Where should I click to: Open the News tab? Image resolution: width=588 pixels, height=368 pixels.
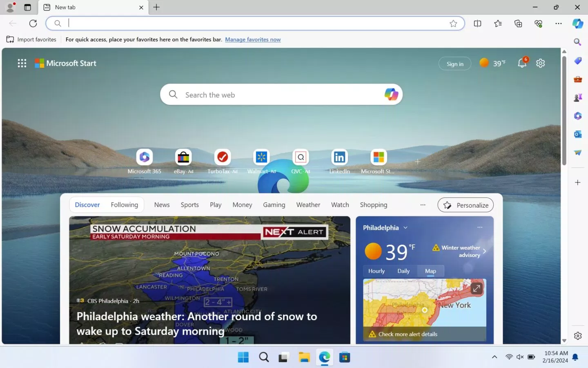tap(162, 205)
